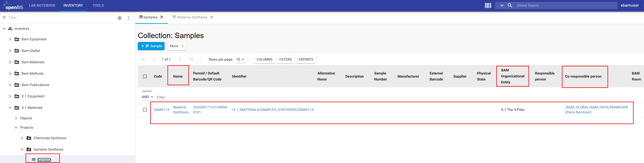Go to first page icon
Image resolution: width=644 pixels, height=163 pixels.
143,59
